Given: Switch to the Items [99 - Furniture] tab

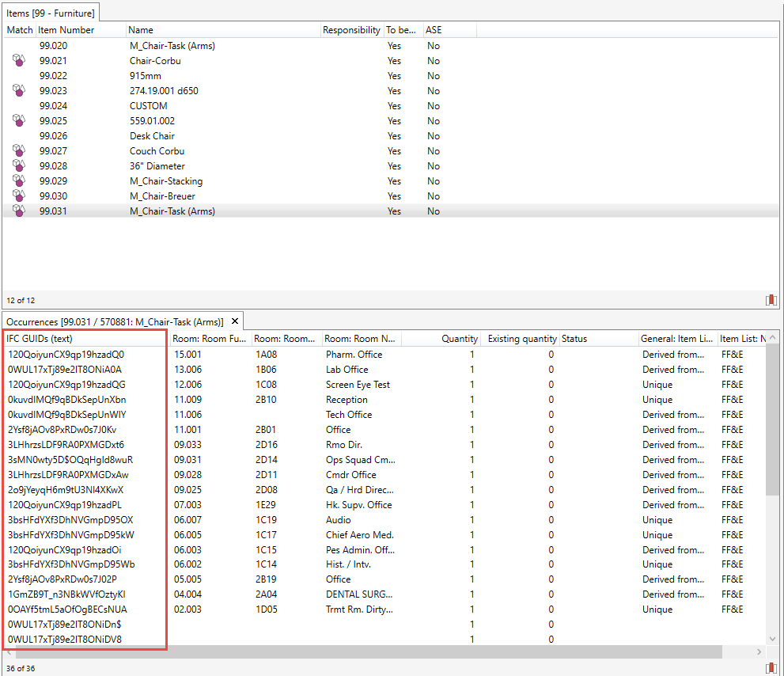Looking at the screenshot, I should tap(51, 13).
